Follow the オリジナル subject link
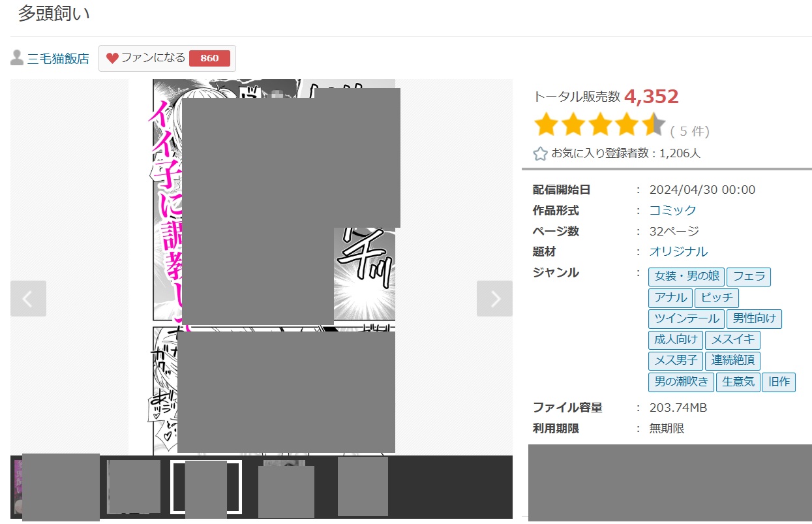 click(x=678, y=251)
